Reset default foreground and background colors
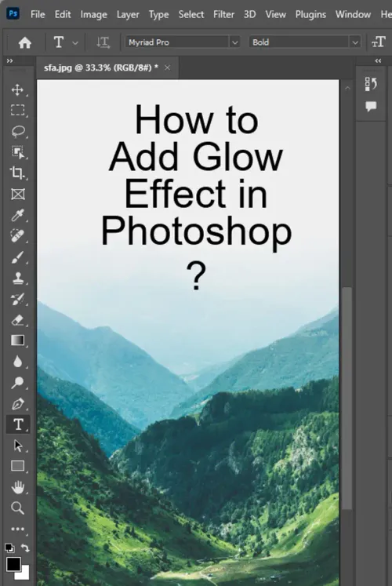The width and height of the screenshot is (392, 586). [9, 548]
